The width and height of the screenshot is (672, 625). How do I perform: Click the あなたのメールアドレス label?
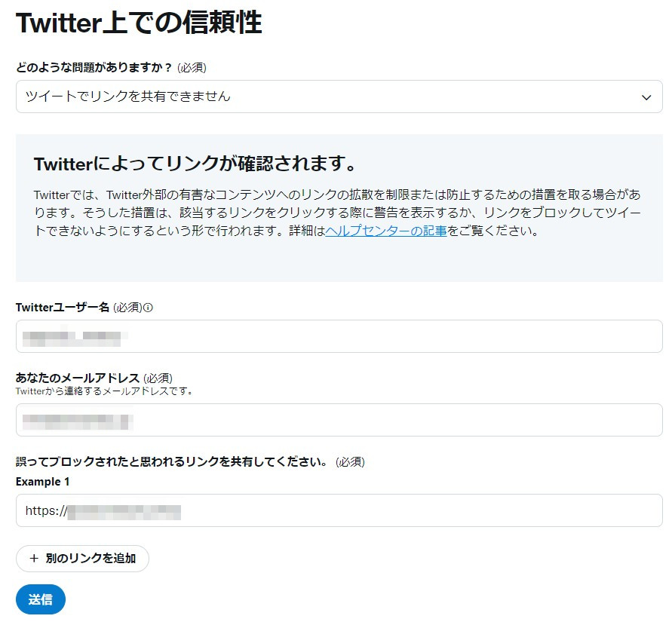pyautogui.click(x=78, y=378)
